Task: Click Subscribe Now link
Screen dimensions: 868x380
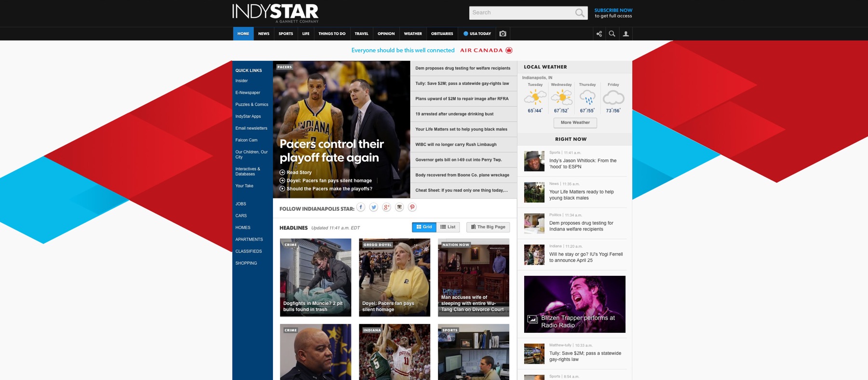Action: click(x=613, y=10)
